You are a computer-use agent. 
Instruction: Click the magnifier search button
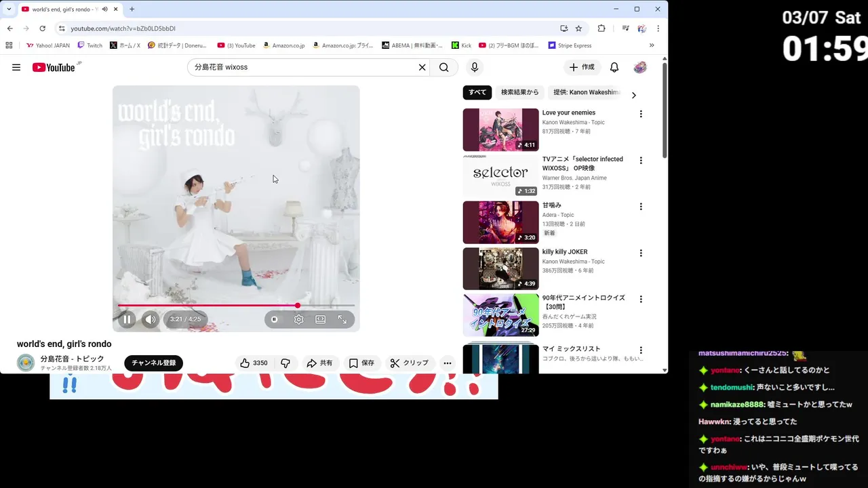444,67
